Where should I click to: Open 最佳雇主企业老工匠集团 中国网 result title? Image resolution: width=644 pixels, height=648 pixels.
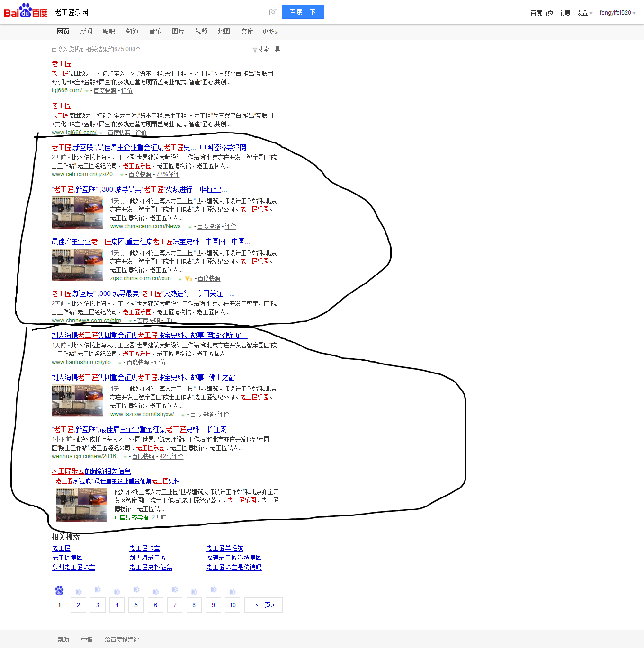(151, 241)
